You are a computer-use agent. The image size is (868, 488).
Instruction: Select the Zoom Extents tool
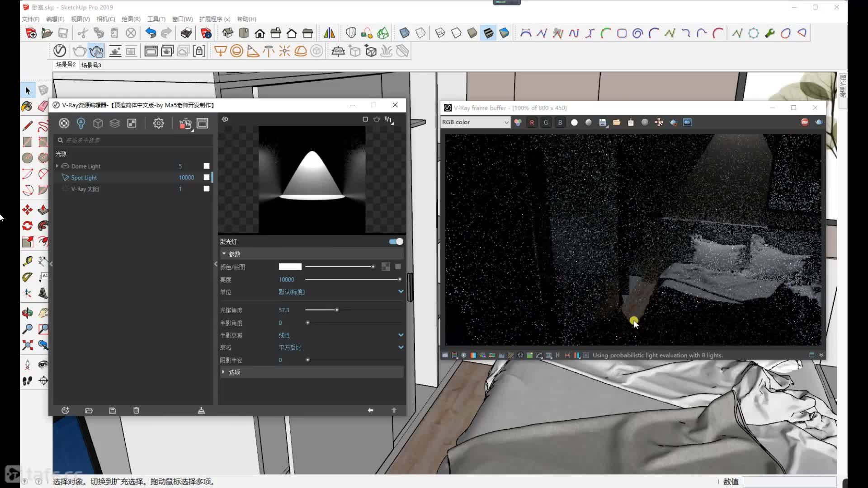coord(28,345)
